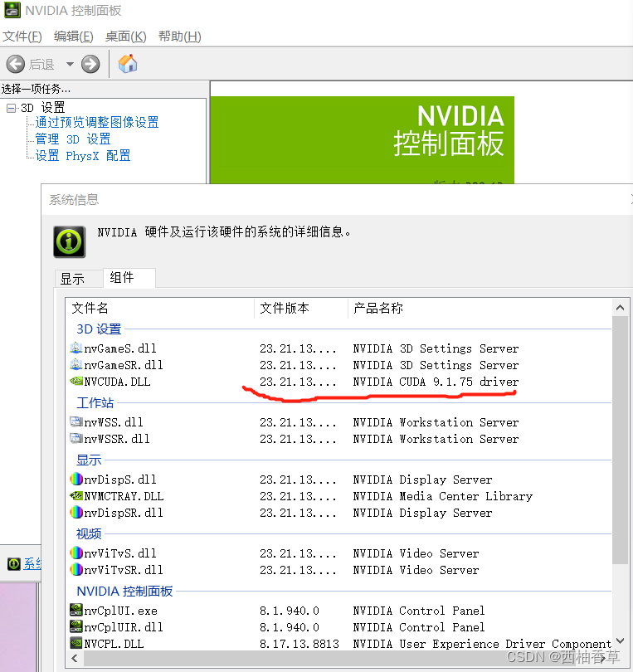Select the nvGameS.dll file name
Viewport: 633px width, 672px height.
tap(120, 348)
